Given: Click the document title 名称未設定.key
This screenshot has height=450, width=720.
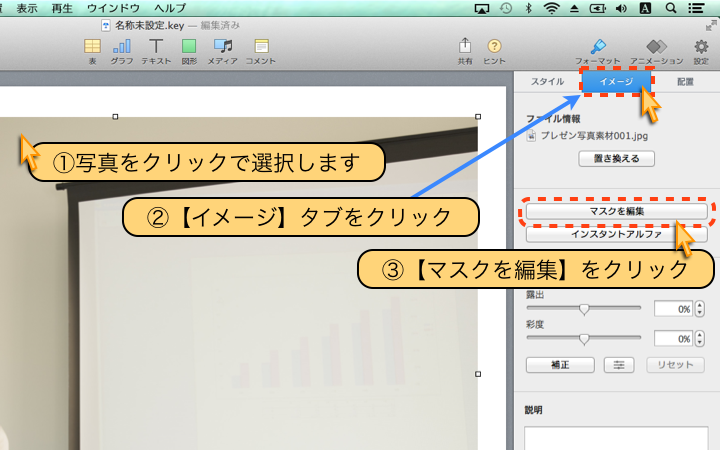Looking at the screenshot, I should pyautogui.click(x=149, y=26).
